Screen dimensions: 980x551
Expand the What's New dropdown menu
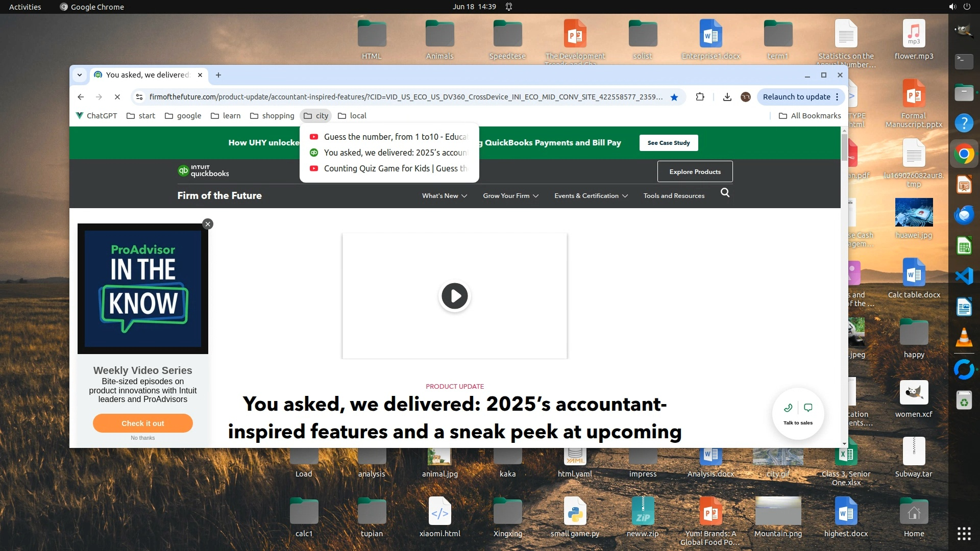tap(445, 196)
